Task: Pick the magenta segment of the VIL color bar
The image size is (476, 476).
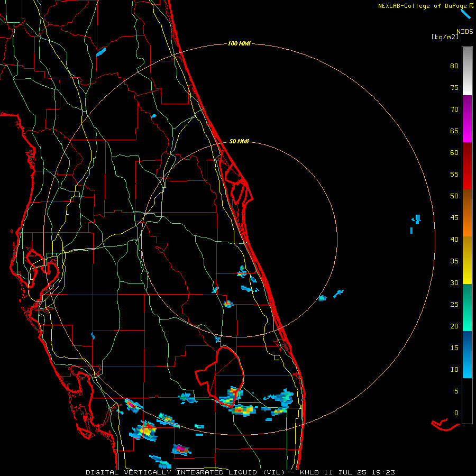Action: pos(467,119)
